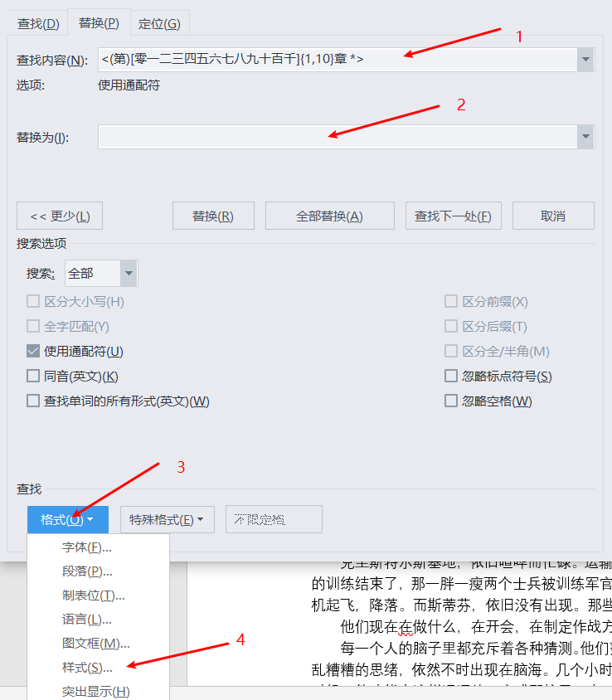Screen dimensions: 612x700
Task: Enable 查找单词的所有形式(英文)(W) checkbox
Action: 33,401
